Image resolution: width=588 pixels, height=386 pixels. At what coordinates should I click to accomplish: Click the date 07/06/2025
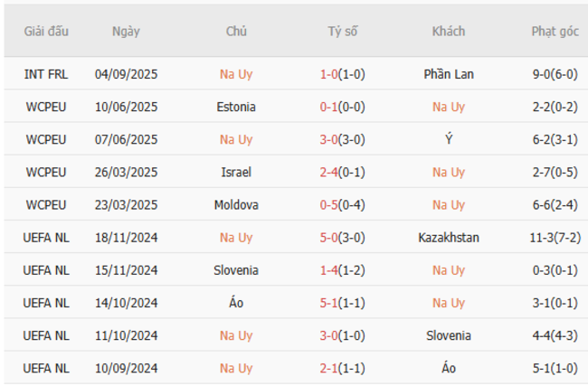126,139
